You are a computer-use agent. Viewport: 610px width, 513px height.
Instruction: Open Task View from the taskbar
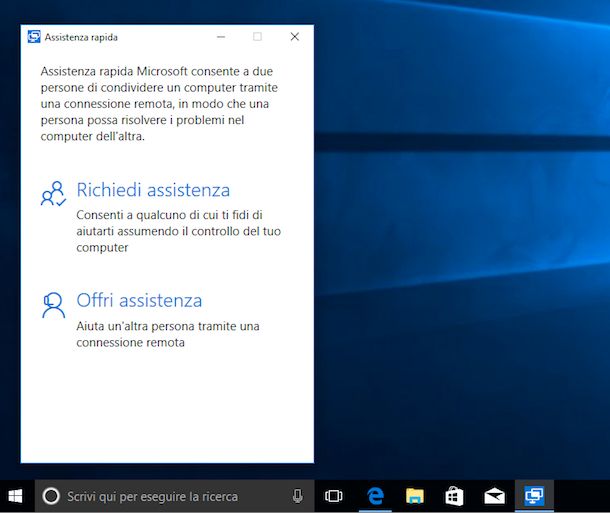pos(334,496)
